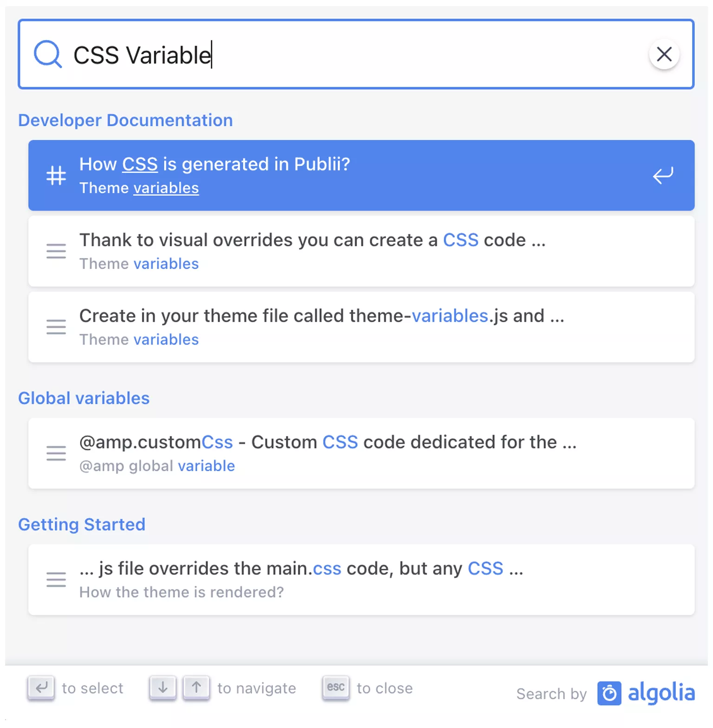The height and width of the screenshot is (728, 713).
Task: Click the down arrow key hint at the bottom
Action: (x=162, y=688)
